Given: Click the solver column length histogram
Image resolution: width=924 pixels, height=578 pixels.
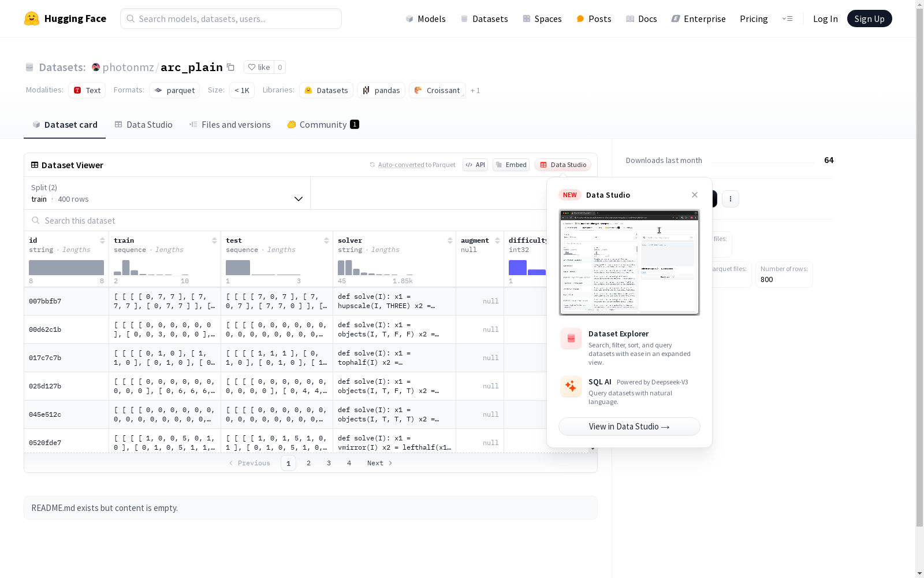Looking at the screenshot, I should coord(375,268).
